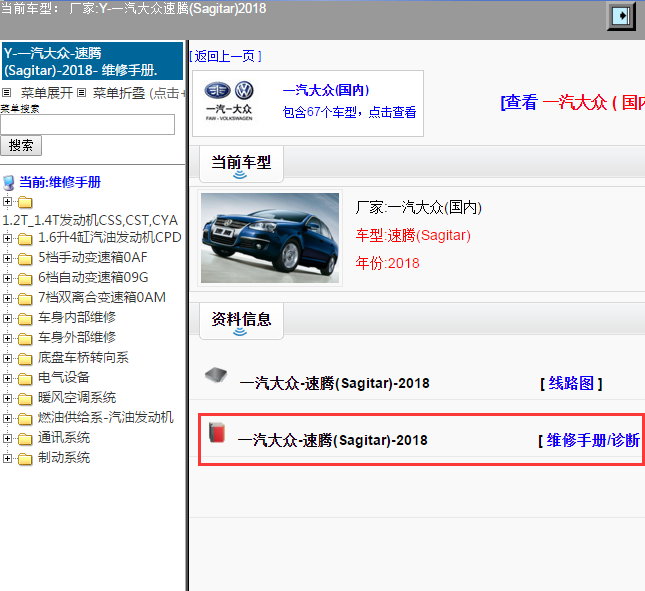Select the 1.6升4缸汽油发动机CPD tree item
This screenshot has height=591, width=645.
pos(109,237)
